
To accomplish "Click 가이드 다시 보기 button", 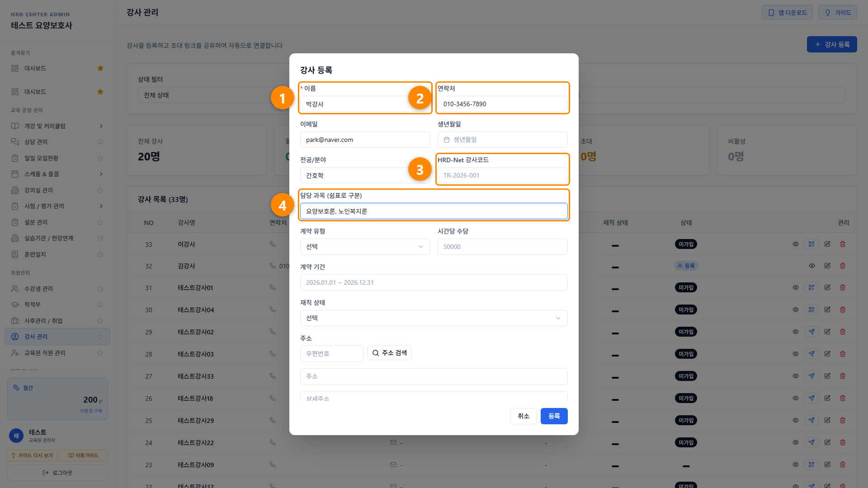I will 32,455.
